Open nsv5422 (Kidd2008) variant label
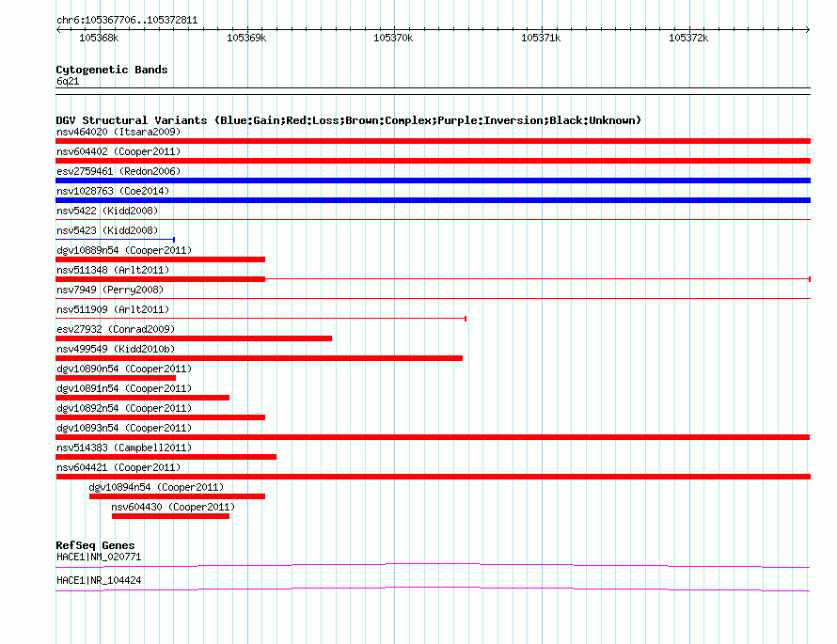Image resolution: width=837 pixels, height=644 pixels. [107, 211]
